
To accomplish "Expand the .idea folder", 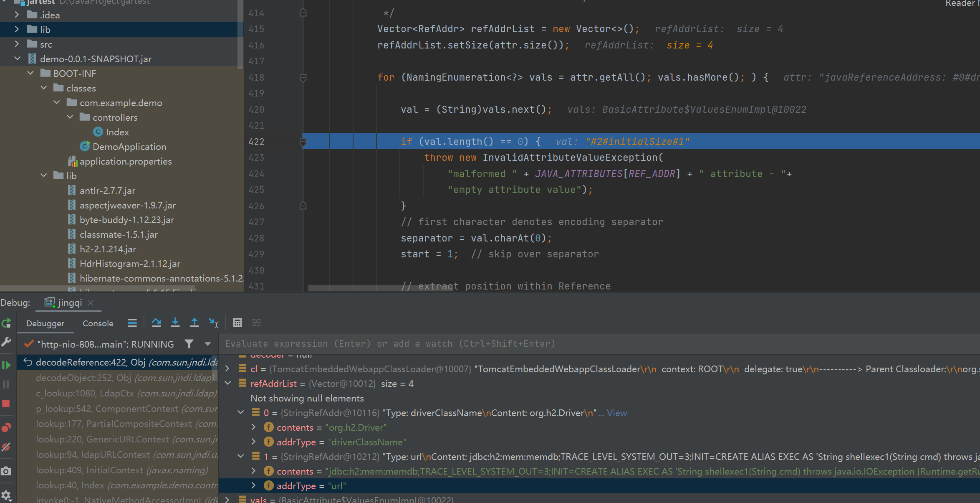I will (x=17, y=15).
